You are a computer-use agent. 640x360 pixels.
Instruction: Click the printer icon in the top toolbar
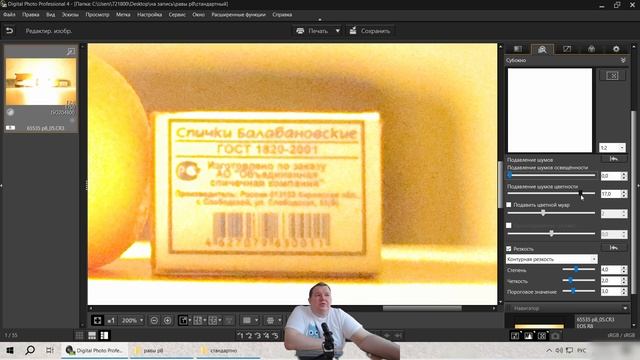[x=300, y=31]
